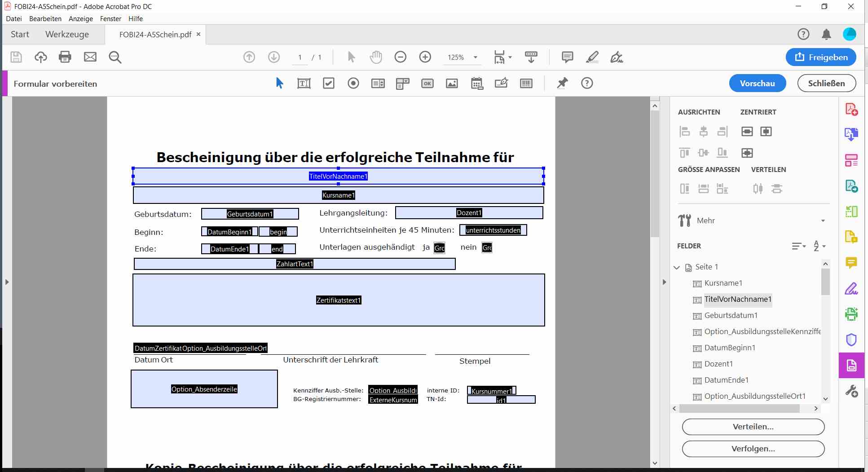Collapse the Seite 1 tree node

(677, 267)
